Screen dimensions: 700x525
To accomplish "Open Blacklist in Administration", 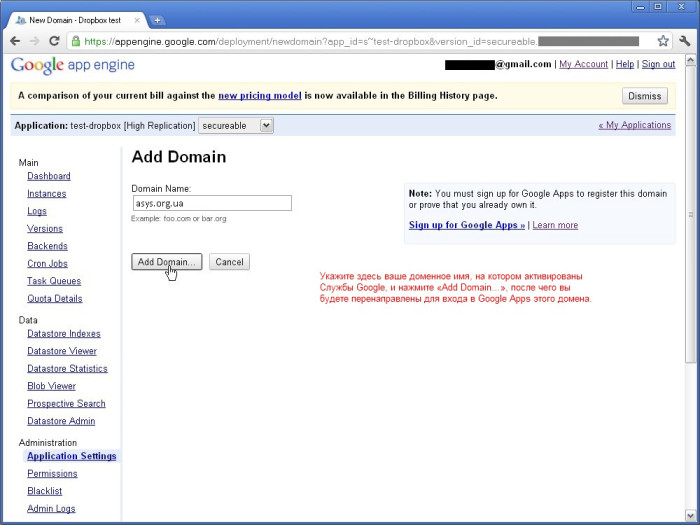I will coord(45,491).
